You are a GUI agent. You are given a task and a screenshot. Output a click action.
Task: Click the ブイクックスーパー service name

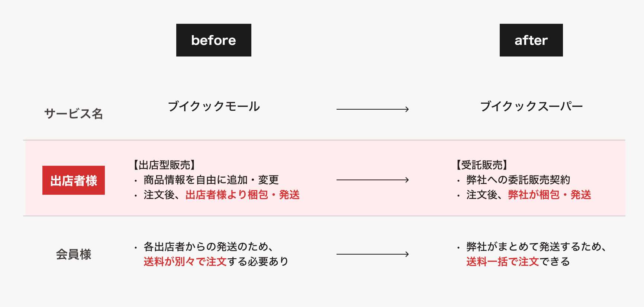click(x=531, y=106)
